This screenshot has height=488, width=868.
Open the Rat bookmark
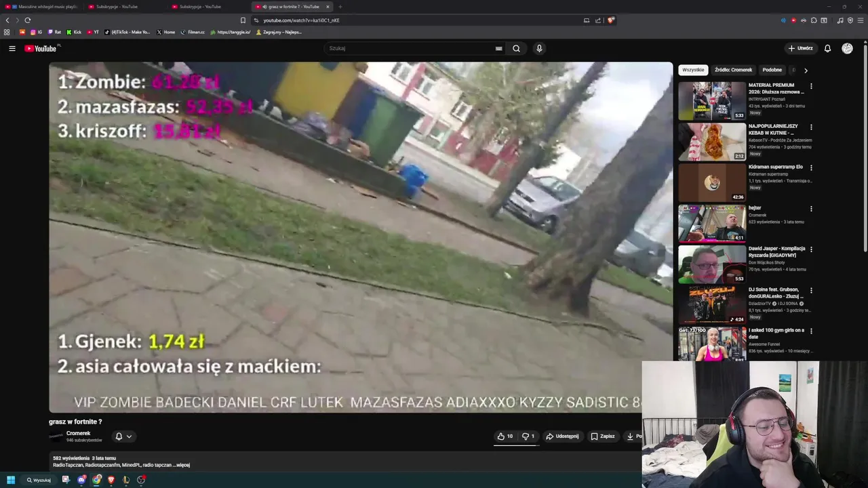tap(54, 32)
